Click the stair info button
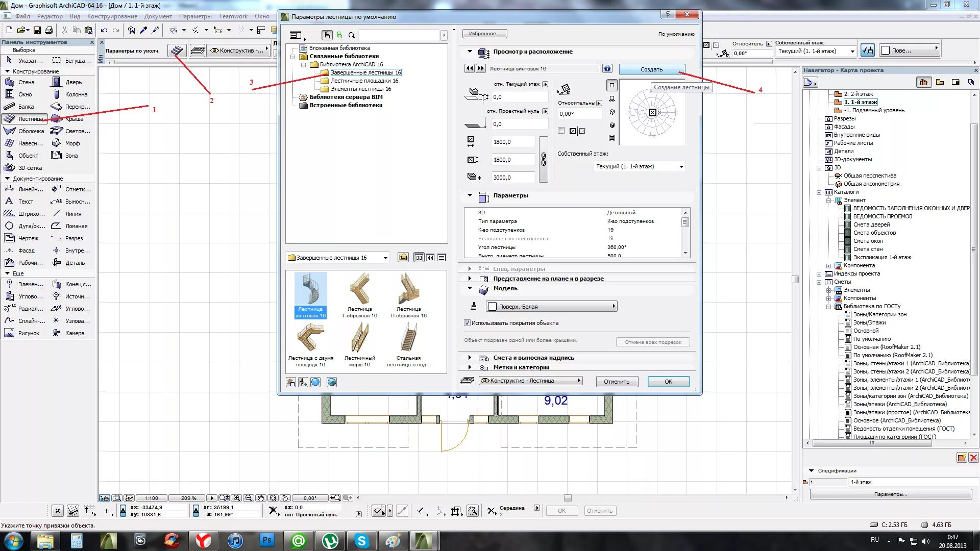The width and height of the screenshot is (980, 551). click(x=607, y=68)
